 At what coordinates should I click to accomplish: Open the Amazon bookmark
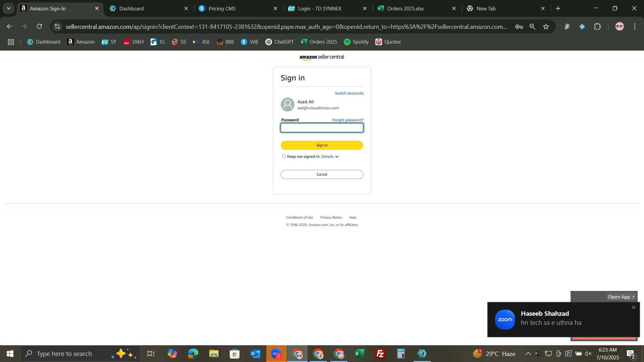tap(81, 42)
